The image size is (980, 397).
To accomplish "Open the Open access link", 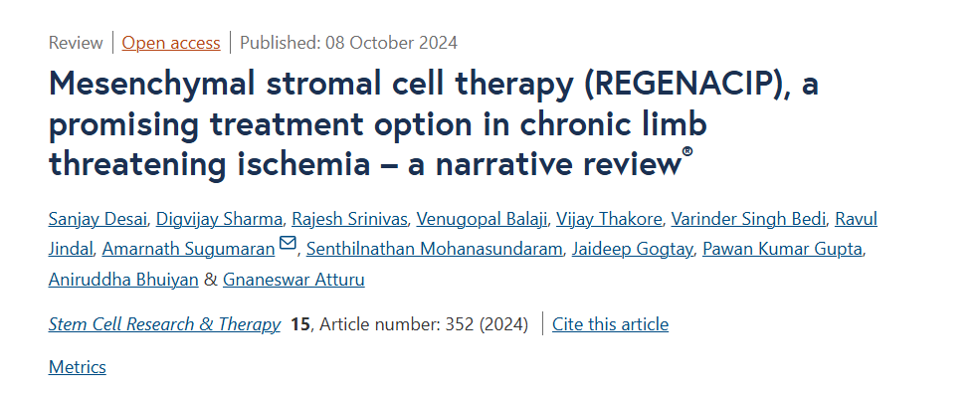I will 170,43.
